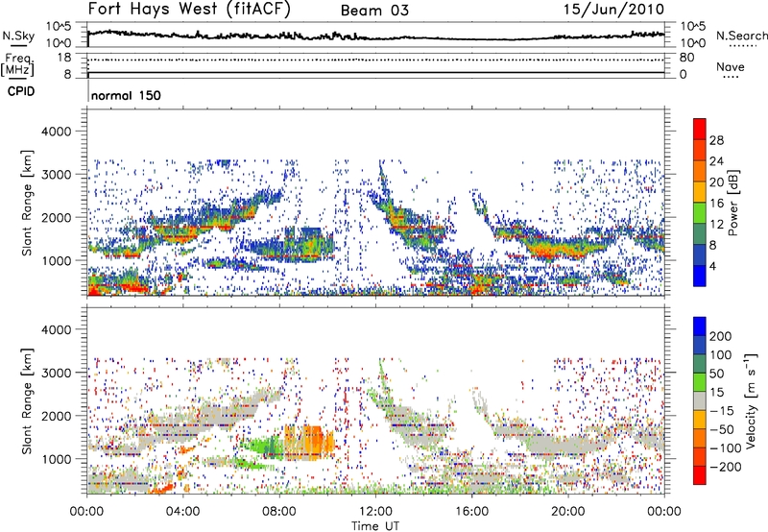Click the '16' tick on the Power scale
The width and height of the screenshot is (768, 532).
coord(716,204)
